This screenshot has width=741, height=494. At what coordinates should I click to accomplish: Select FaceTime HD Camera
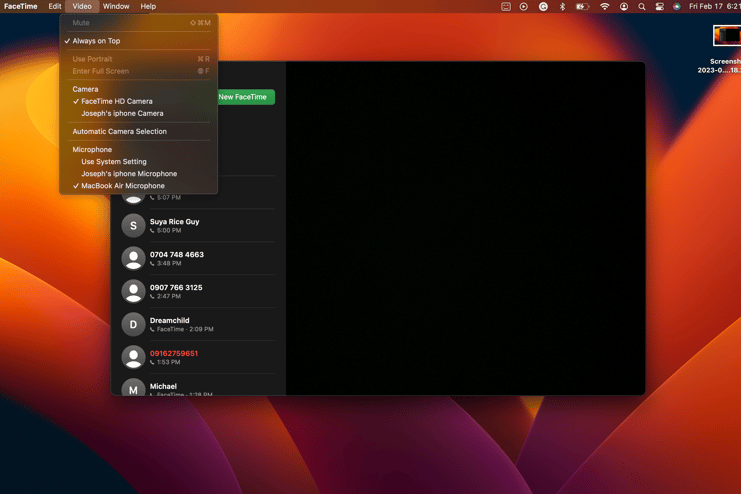pyautogui.click(x=138, y=101)
